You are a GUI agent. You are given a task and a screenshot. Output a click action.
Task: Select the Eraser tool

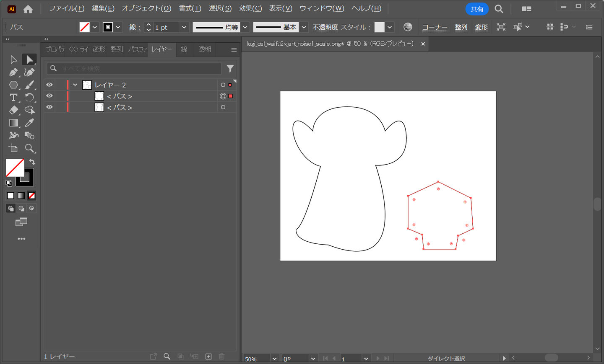[x=13, y=110]
